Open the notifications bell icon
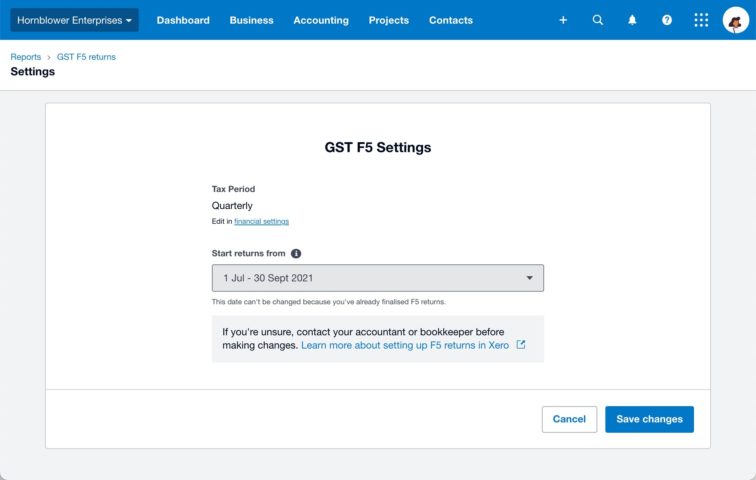This screenshot has width=756, height=480. (632, 20)
